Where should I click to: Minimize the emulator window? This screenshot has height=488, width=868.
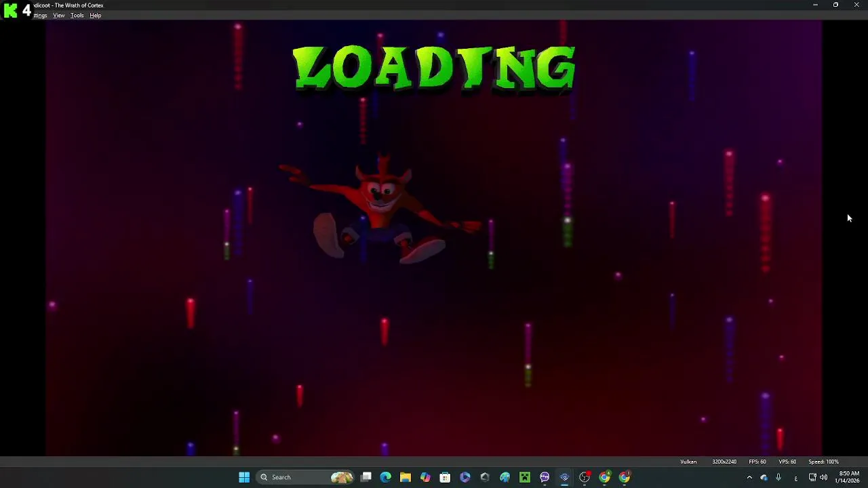click(x=815, y=5)
